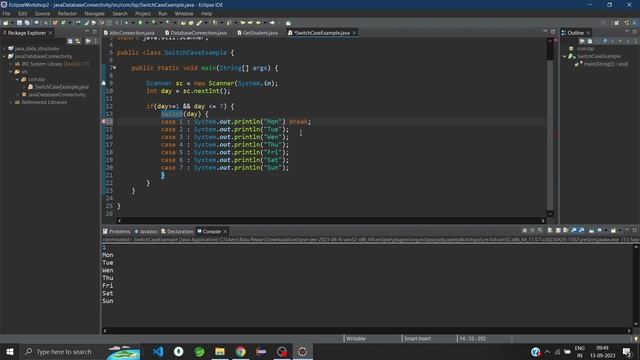
Task: Expand Referenced Libraries node
Action: [x=11, y=102]
